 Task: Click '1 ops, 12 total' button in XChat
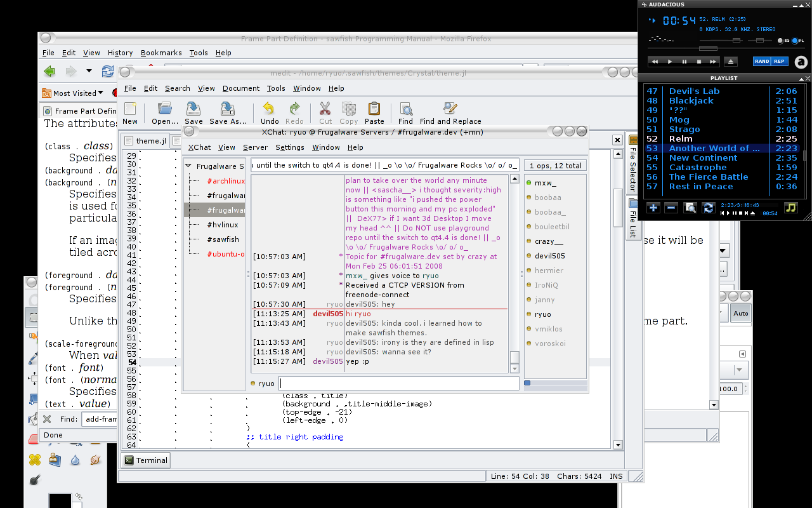(x=556, y=166)
